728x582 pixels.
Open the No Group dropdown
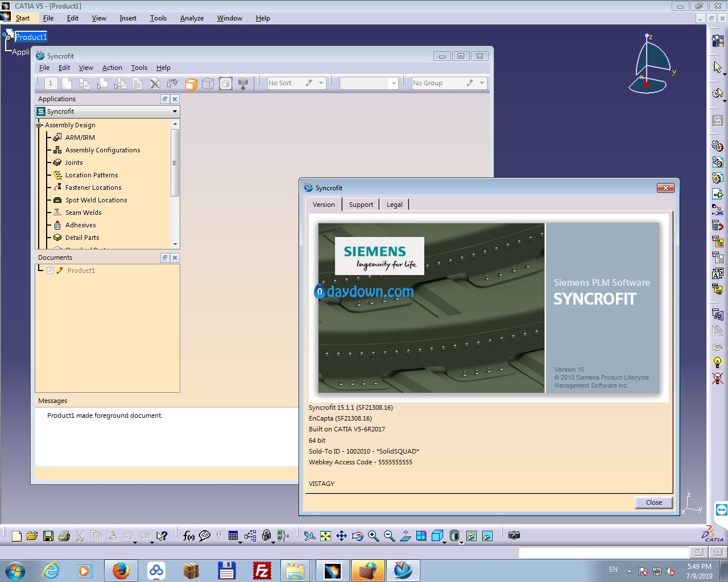click(482, 83)
